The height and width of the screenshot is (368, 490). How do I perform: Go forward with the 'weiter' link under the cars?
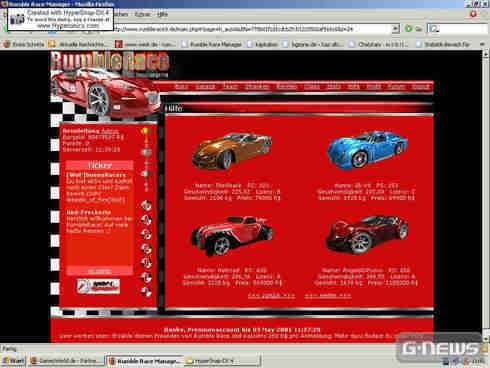[328, 295]
